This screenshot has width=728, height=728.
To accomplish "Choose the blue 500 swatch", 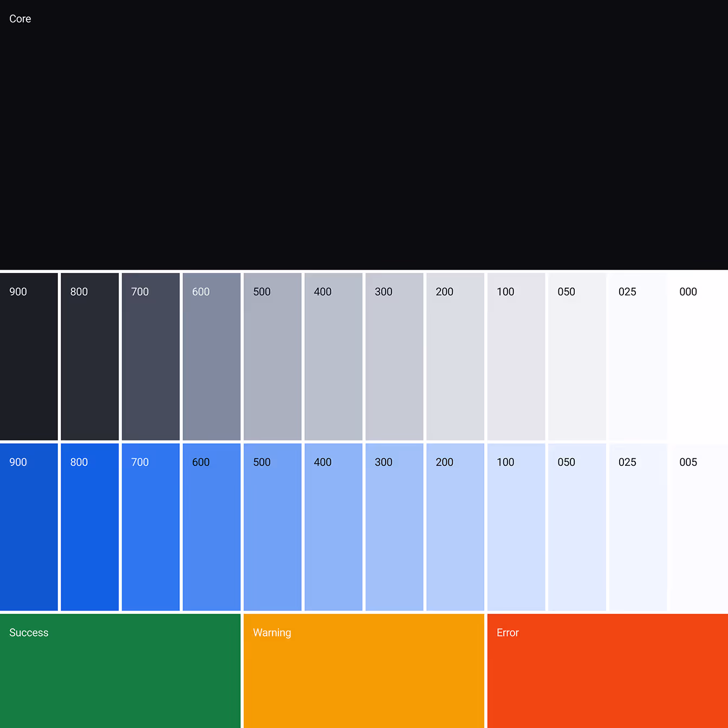I will 272,527.
